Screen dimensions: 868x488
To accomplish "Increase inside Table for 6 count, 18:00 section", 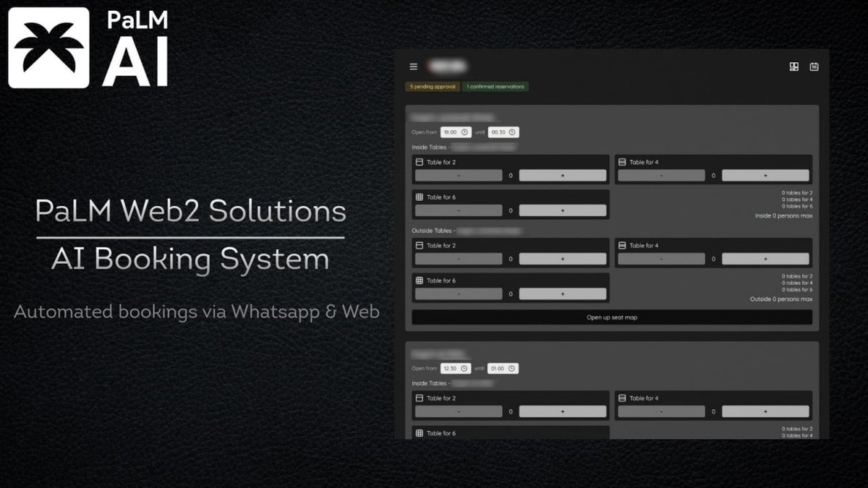I will [563, 210].
